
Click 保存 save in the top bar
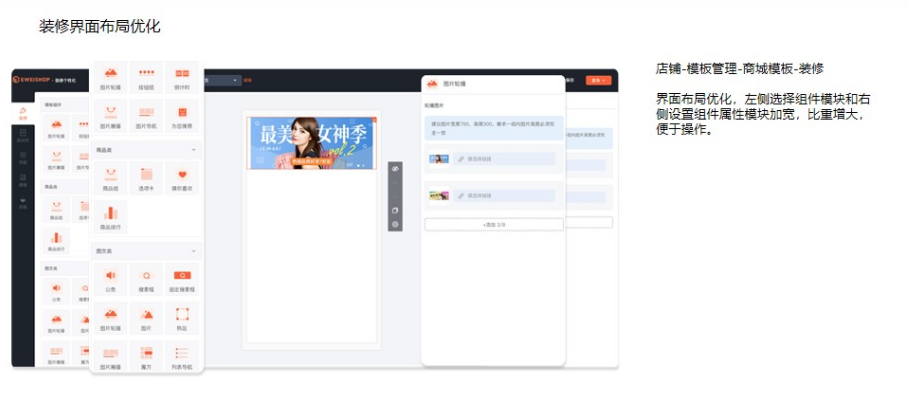570,80
